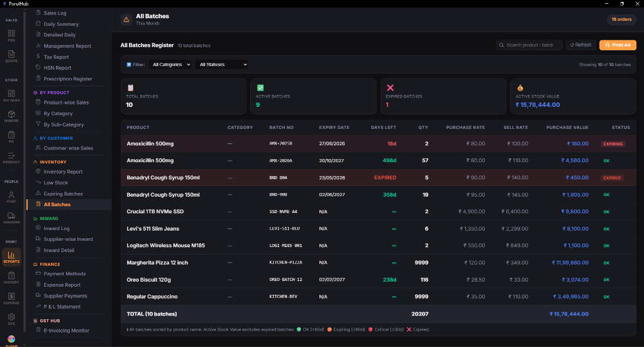This screenshot has width=644, height=347.
Task: Open Product-wise Sales report
Action: click(66, 102)
